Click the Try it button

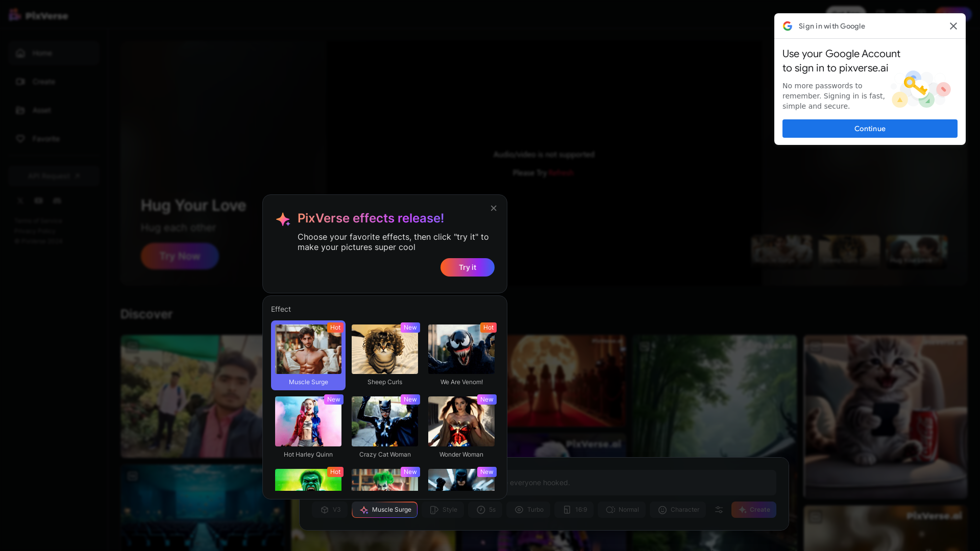coord(468,267)
